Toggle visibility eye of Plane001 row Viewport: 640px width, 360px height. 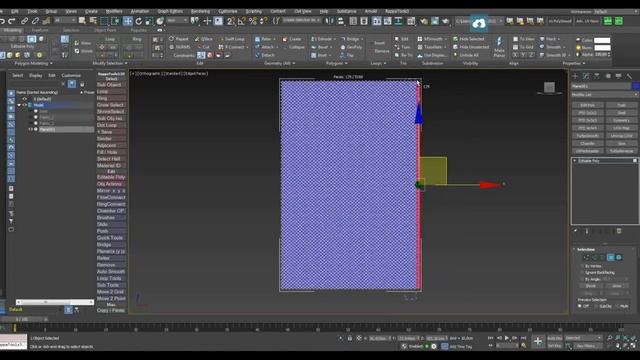[30, 129]
